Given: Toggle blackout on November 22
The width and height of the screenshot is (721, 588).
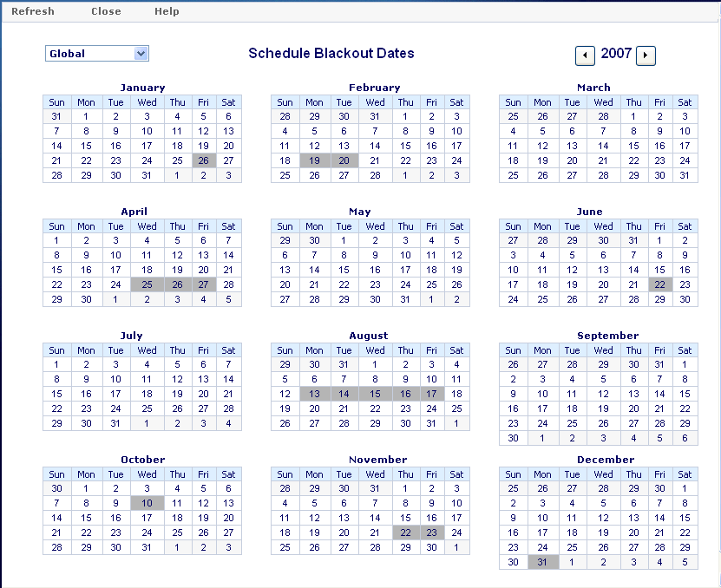Looking at the screenshot, I should point(406,532).
